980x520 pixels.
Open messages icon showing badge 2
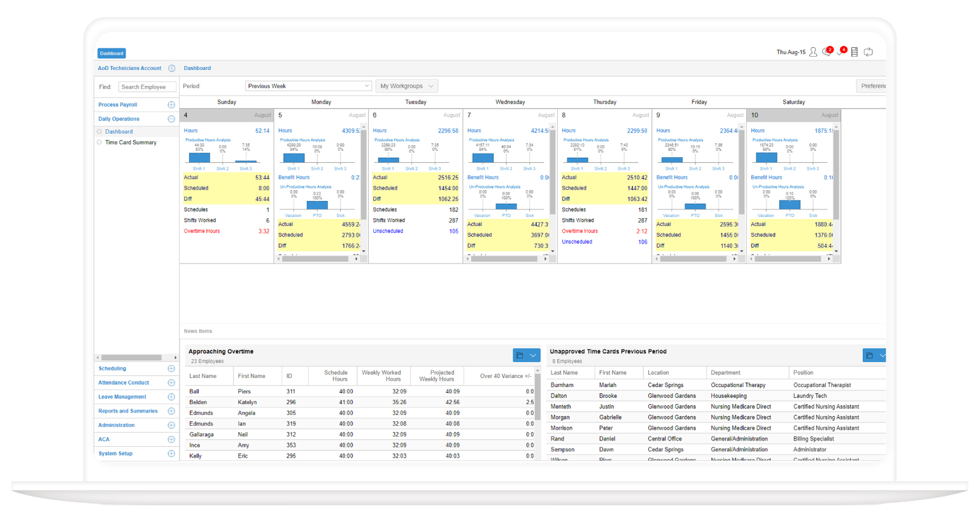827,52
